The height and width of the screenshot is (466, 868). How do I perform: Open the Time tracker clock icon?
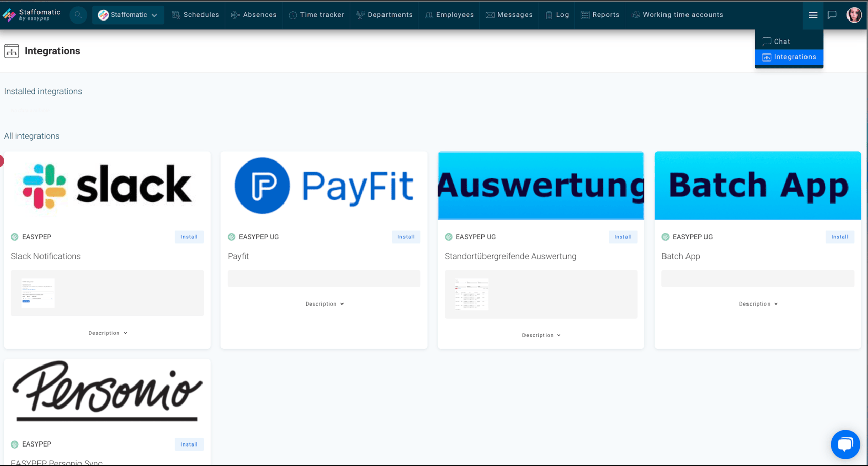pyautogui.click(x=292, y=15)
